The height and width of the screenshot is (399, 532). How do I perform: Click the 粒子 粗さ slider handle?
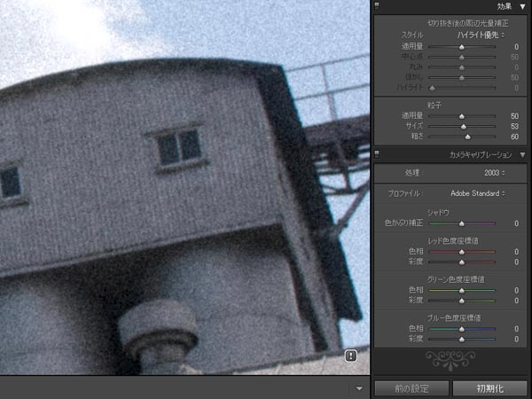pyautogui.click(x=468, y=137)
